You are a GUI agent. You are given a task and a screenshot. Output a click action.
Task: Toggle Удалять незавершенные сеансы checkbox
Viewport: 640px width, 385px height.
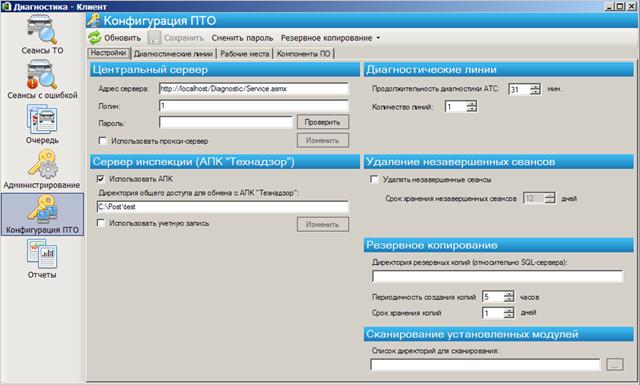[374, 179]
